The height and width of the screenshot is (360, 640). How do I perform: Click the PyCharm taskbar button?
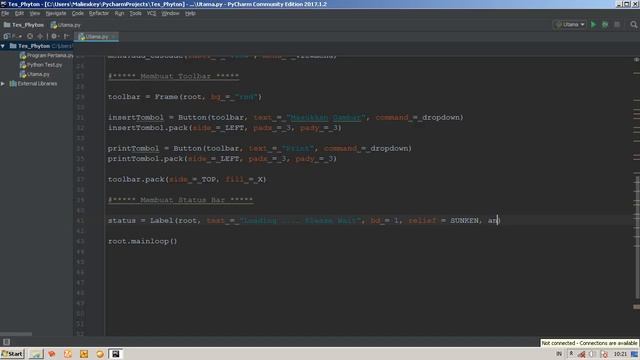coord(116,354)
